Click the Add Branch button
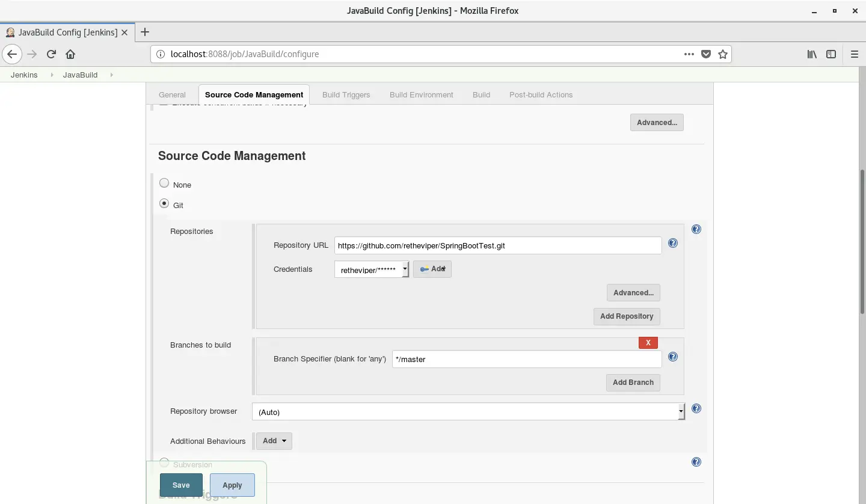 633,383
